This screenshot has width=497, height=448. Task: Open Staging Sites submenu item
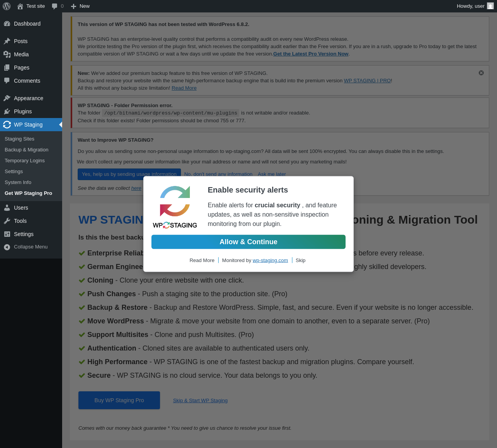pyautogui.click(x=19, y=139)
